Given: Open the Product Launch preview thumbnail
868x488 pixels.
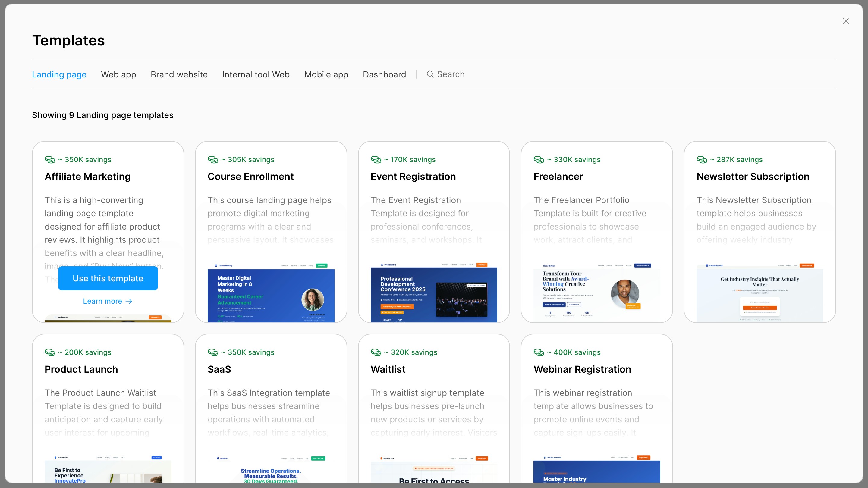Looking at the screenshot, I should (x=108, y=469).
